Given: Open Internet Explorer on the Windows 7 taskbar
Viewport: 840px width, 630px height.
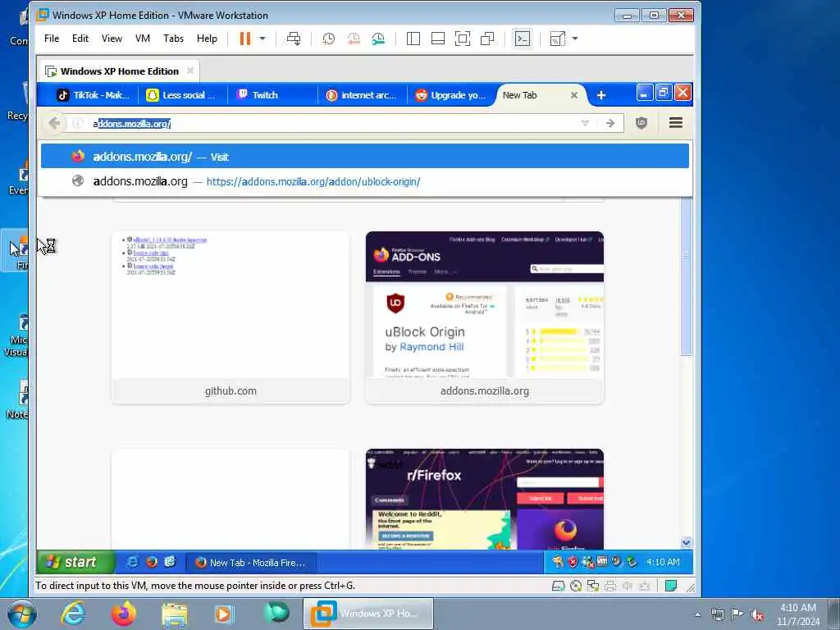Looking at the screenshot, I should coord(73,614).
